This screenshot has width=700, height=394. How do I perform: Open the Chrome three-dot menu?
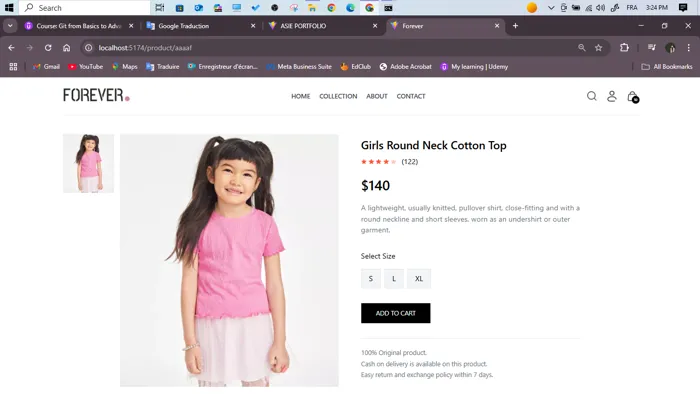point(688,48)
